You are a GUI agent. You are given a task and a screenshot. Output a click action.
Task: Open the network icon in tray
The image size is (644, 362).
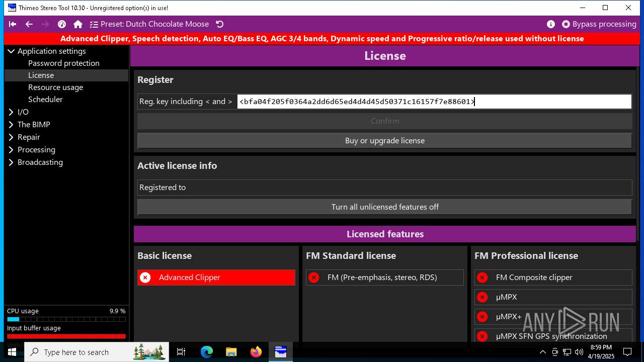(567, 352)
